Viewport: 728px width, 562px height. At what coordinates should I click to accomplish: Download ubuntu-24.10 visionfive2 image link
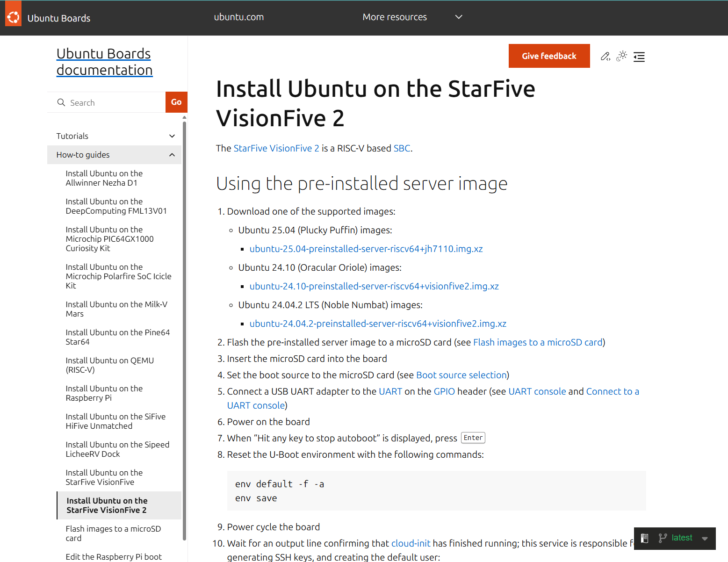coord(374,286)
